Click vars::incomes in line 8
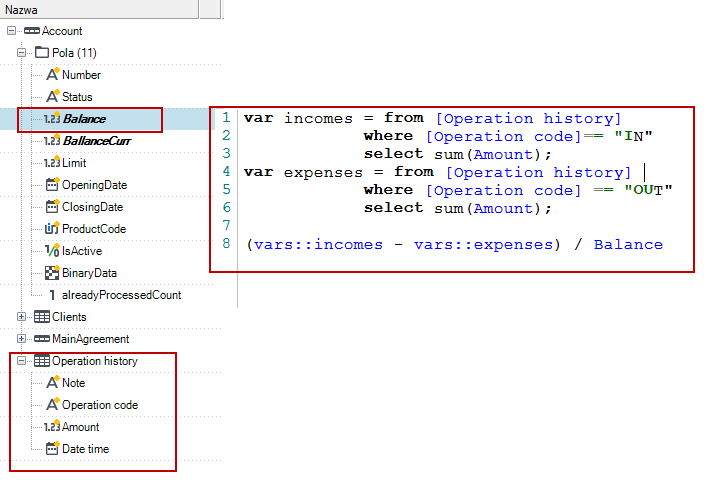The image size is (727, 503). [319, 244]
